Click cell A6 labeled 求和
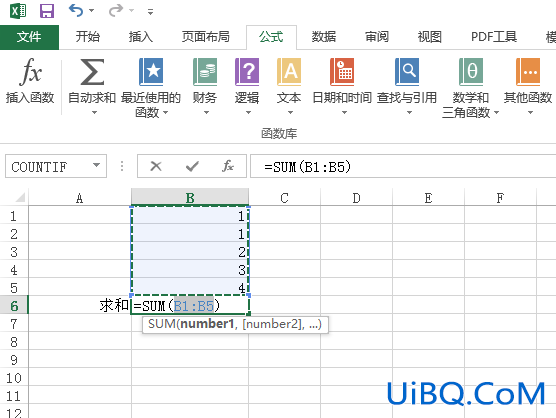 pos(80,306)
